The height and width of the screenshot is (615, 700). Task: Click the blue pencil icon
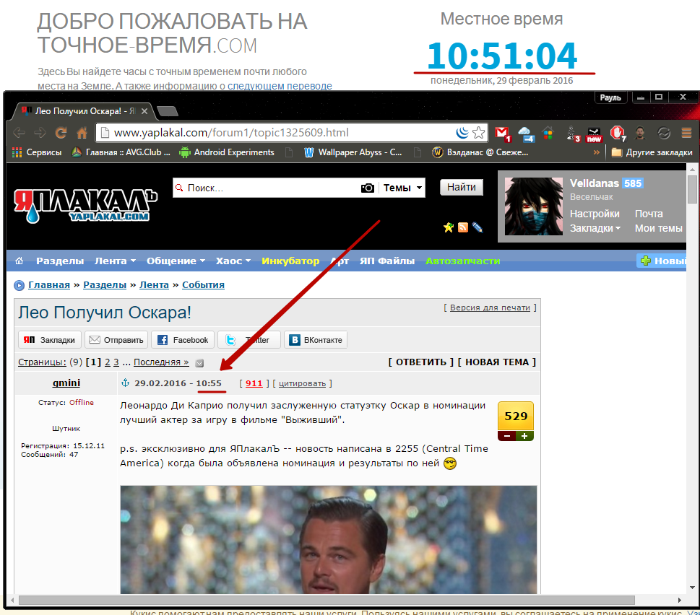pyautogui.click(x=478, y=227)
